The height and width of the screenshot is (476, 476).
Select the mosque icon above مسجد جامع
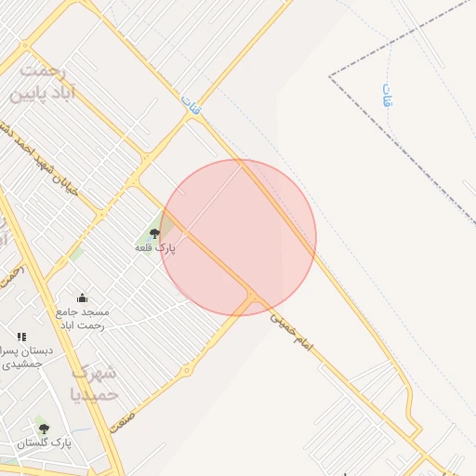[82, 298]
